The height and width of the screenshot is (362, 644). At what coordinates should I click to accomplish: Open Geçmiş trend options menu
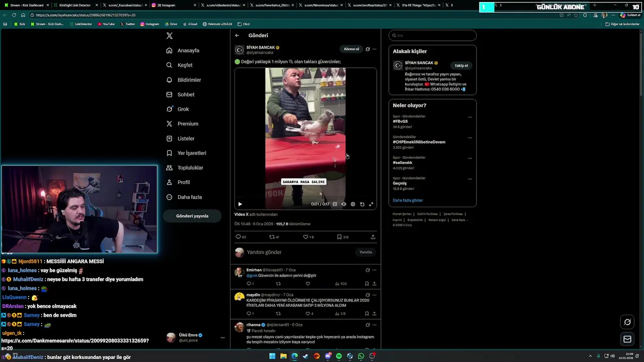click(x=470, y=179)
